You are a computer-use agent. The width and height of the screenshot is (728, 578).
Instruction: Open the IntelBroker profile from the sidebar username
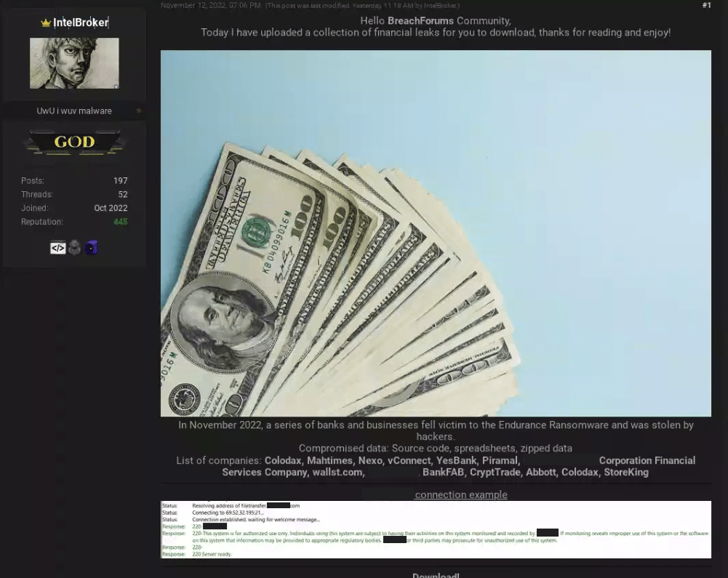81,23
